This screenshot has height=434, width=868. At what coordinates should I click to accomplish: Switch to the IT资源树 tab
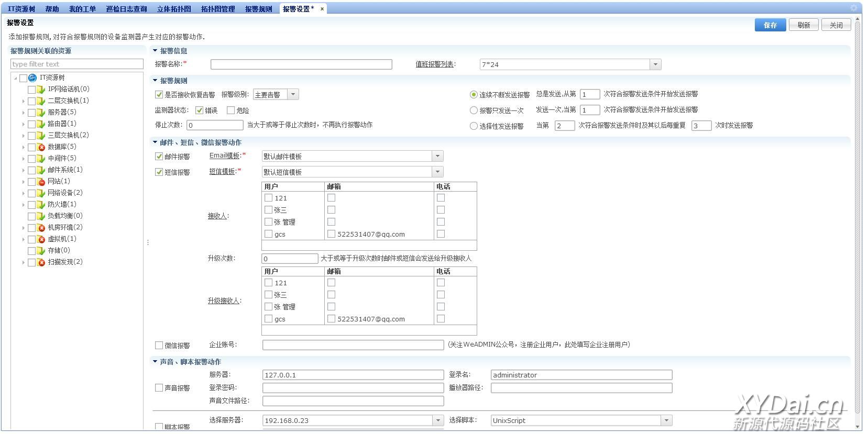[21, 9]
